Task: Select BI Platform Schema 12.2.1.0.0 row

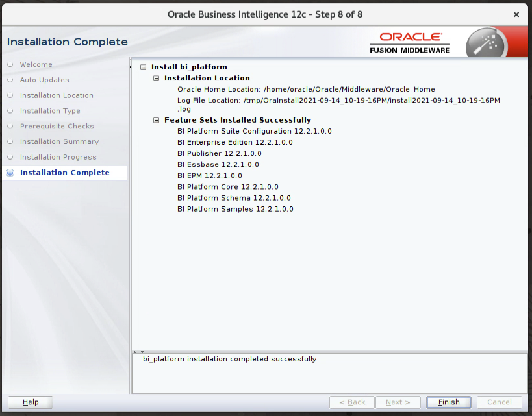Action: pos(234,198)
